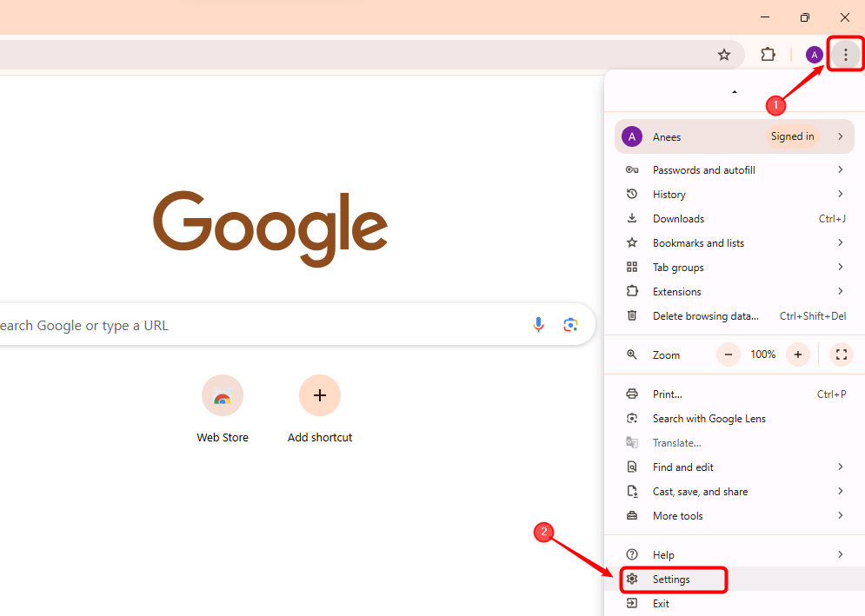Open the History menu item
865x616 pixels.
pos(735,194)
